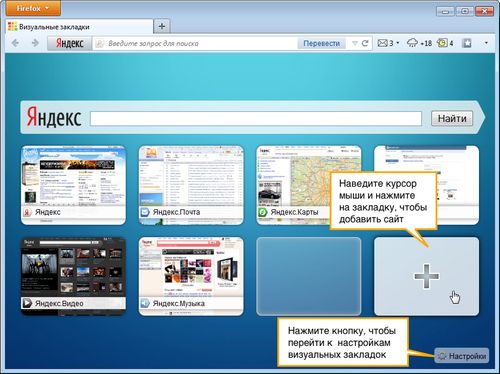Click the Яндекс bookmark caption text

pyautogui.click(x=48, y=212)
